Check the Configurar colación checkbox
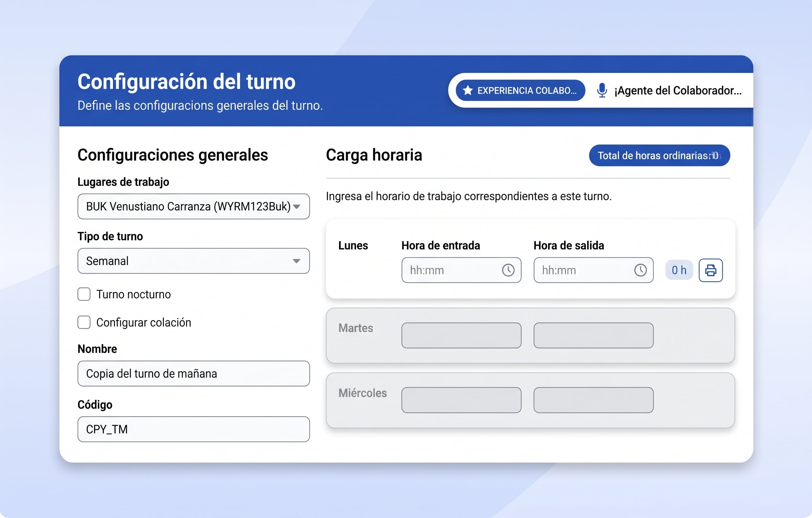This screenshot has height=518, width=812. [x=84, y=322]
